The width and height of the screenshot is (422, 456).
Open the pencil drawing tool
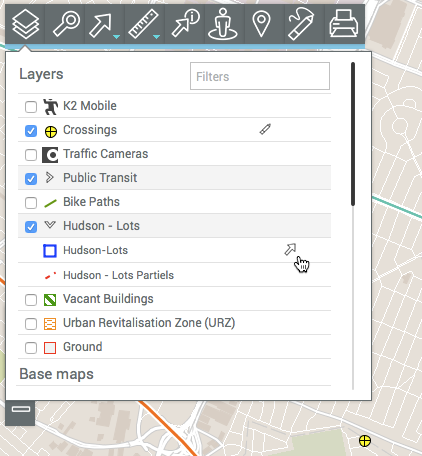pyautogui.click(x=301, y=24)
